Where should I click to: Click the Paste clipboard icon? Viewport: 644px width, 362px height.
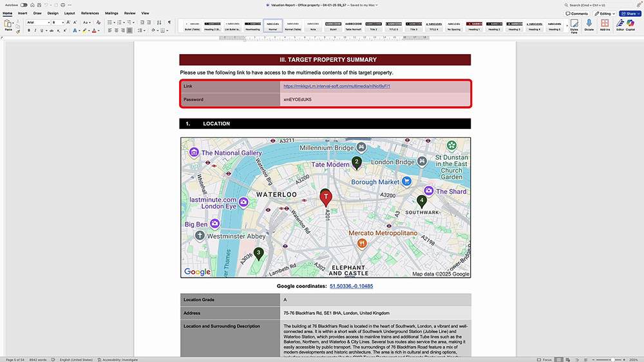tap(8, 24)
